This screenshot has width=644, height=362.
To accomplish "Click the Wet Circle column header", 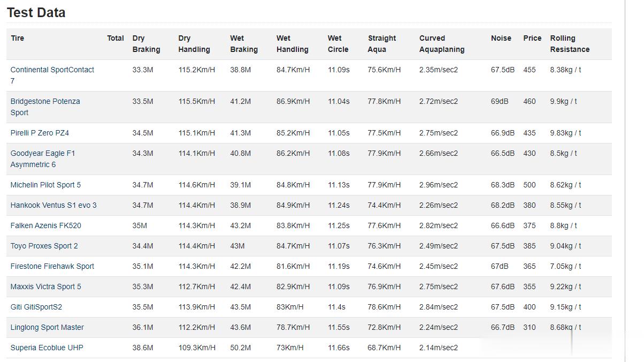I will pyautogui.click(x=338, y=44).
